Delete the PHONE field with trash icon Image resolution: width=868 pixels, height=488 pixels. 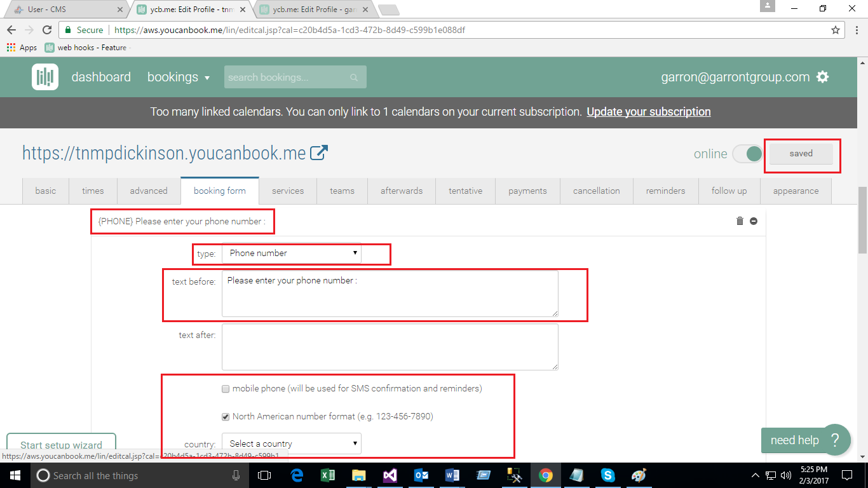pyautogui.click(x=740, y=221)
